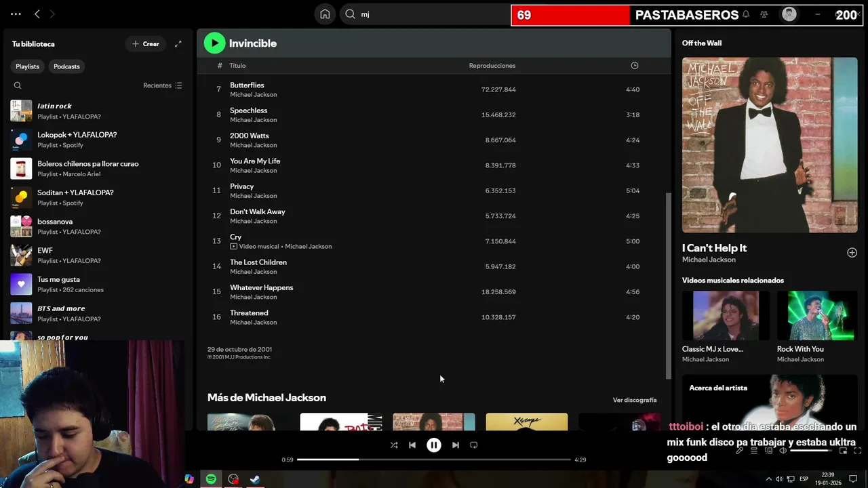The image size is (868, 488).
Task: Click the Off the Wall album cover
Action: tap(770, 145)
